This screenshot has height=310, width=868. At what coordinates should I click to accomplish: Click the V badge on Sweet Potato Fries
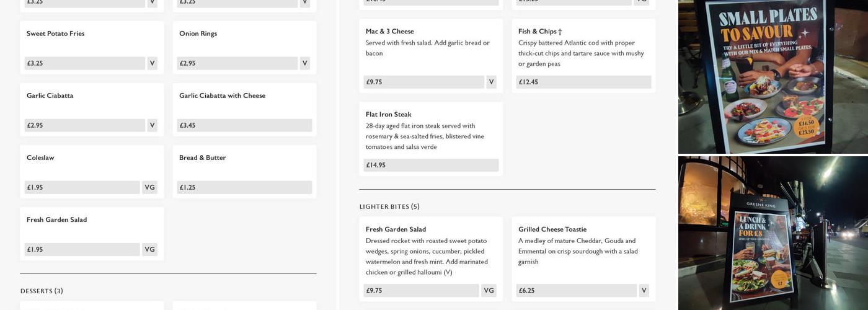[152, 63]
